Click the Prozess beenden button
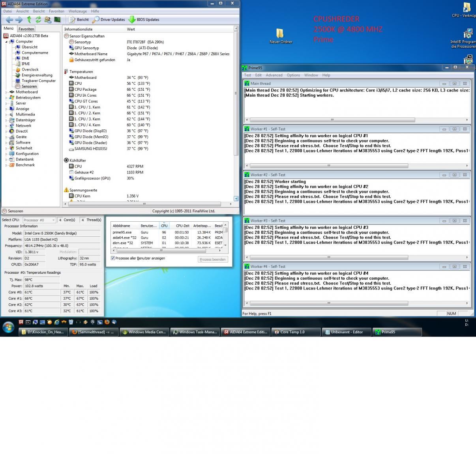The image size is (476, 454). point(213,259)
